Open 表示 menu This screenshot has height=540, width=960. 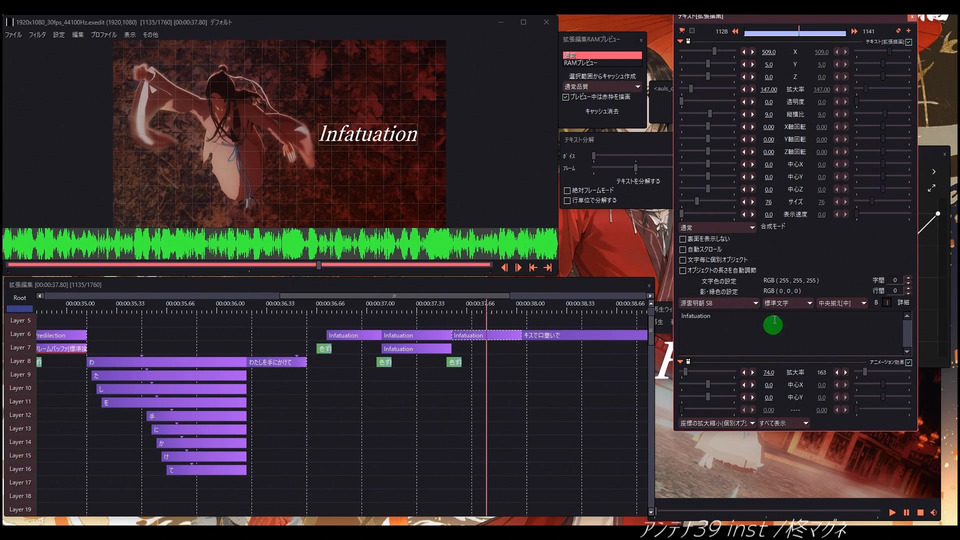tap(130, 35)
